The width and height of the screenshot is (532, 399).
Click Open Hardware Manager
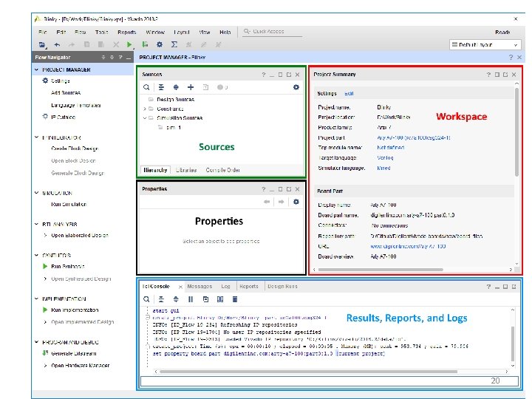pos(81,366)
